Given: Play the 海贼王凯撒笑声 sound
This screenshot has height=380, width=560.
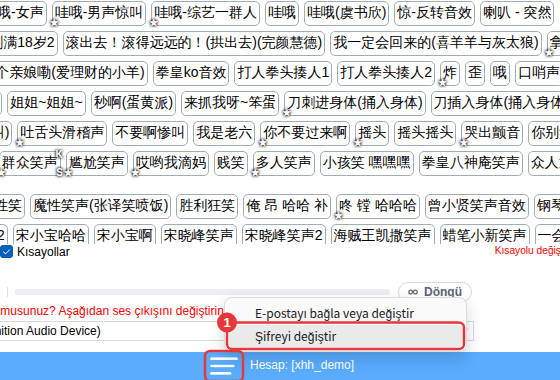Looking at the screenshot, I should point(382,234).
